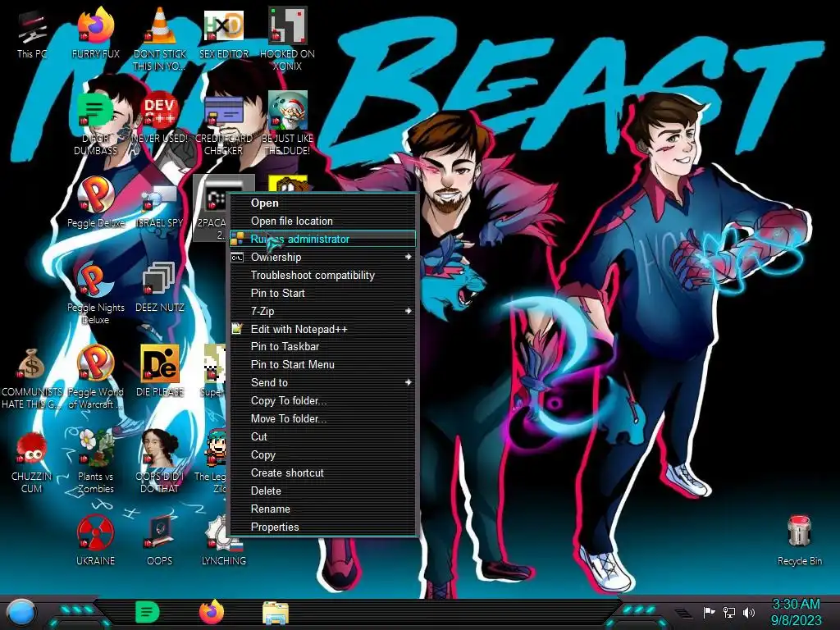Select the FURRY FUX Firefox shortcut
This screenshot has height=630, width=840.
coord(95,34)
